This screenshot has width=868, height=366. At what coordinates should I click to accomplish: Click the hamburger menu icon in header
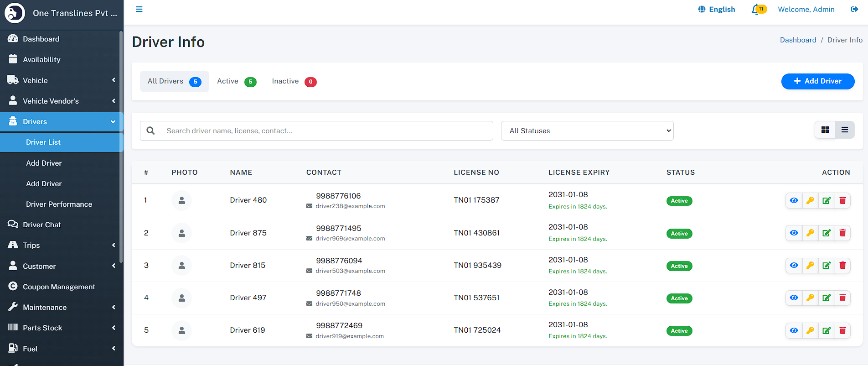point(139,10)
